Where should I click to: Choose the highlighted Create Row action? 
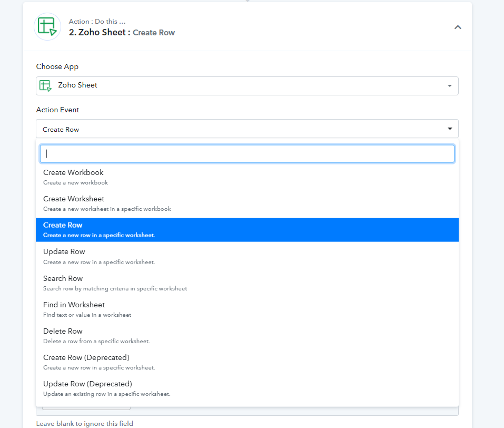(247, 230)
